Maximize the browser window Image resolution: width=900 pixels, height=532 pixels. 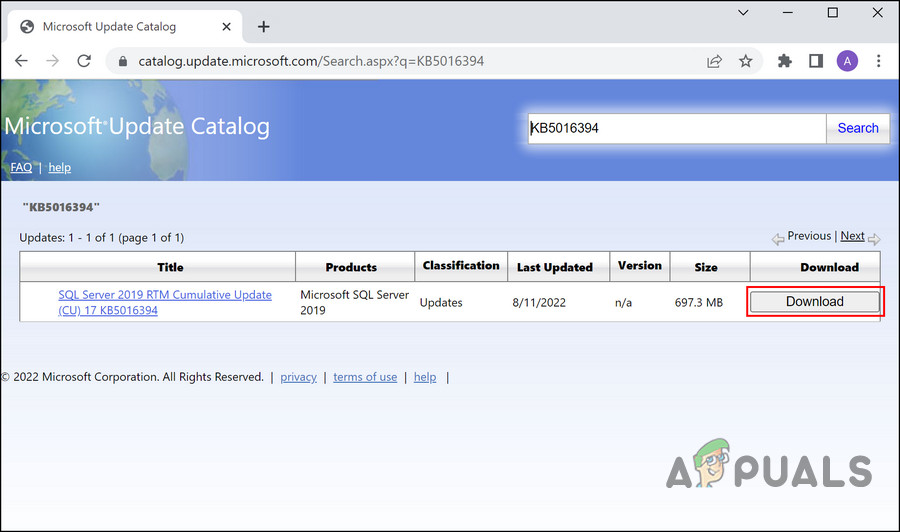[832, 12]
